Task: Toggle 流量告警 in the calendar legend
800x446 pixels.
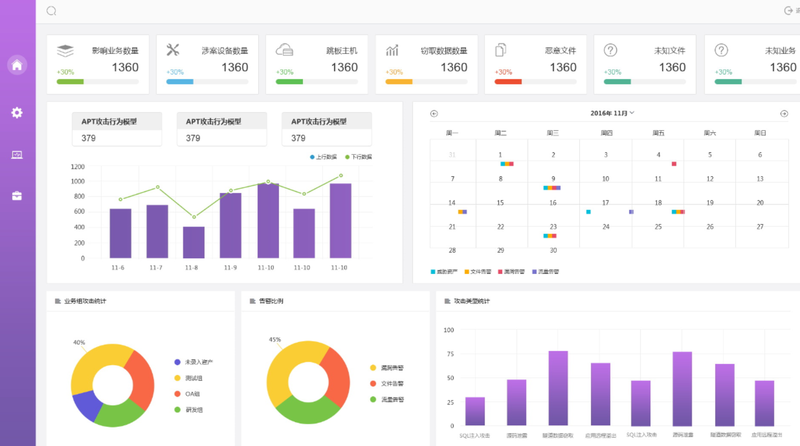Action: [x=545, y=271]
